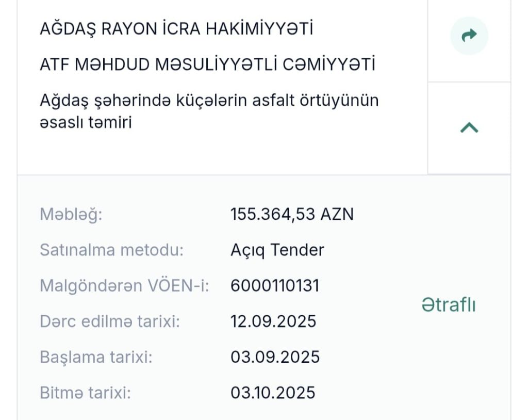Click the Bitmə tarixi label
The width and height of the screenshot is (528, 420).
pos(86,393)
